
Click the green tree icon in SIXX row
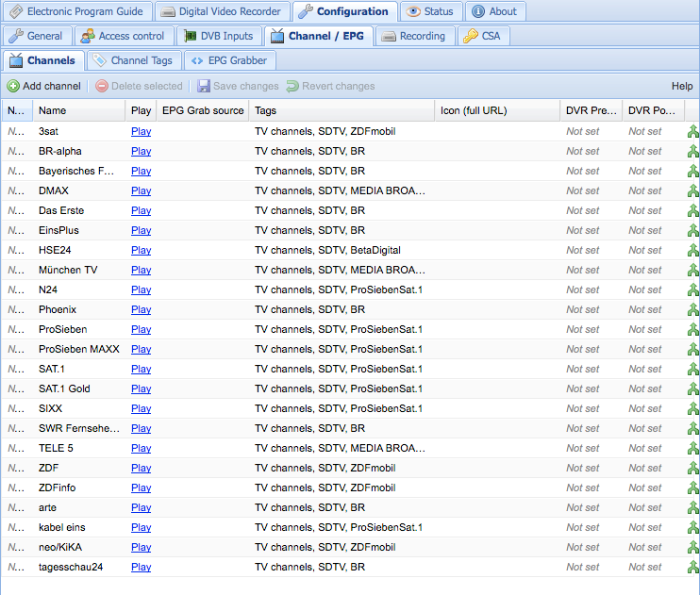click(692, 408)
